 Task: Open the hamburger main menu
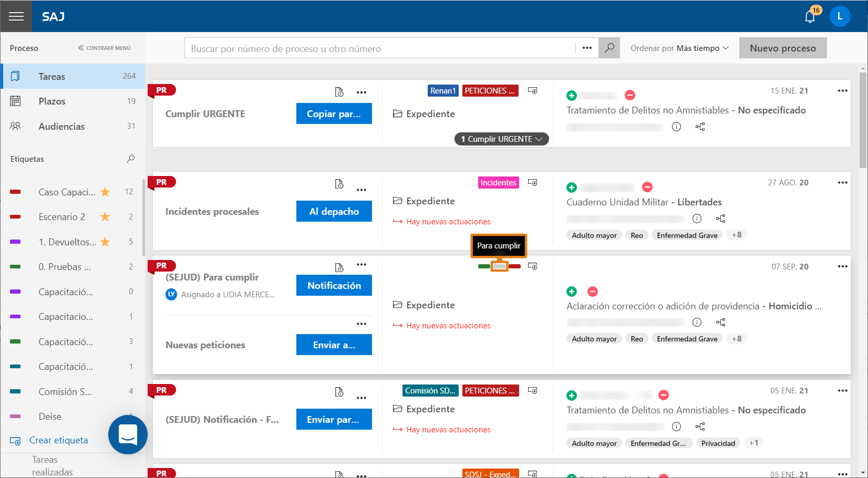[16, 16]
